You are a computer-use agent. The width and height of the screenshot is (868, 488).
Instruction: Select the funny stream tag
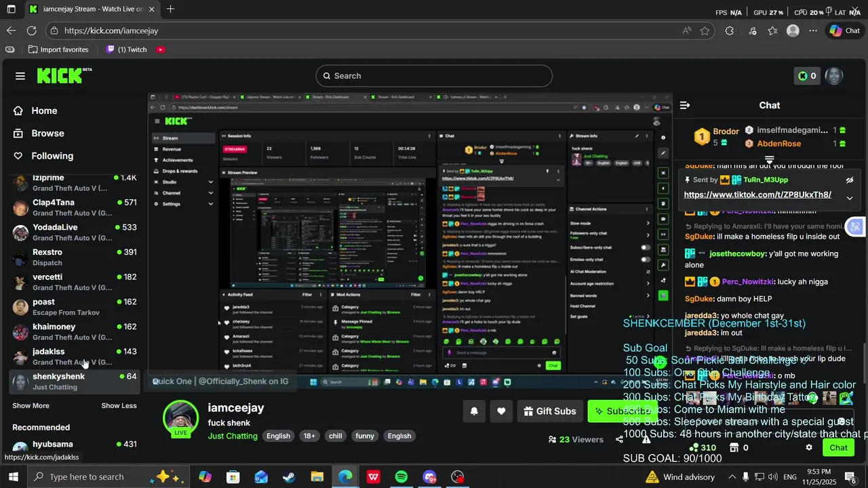pos(365,436)
